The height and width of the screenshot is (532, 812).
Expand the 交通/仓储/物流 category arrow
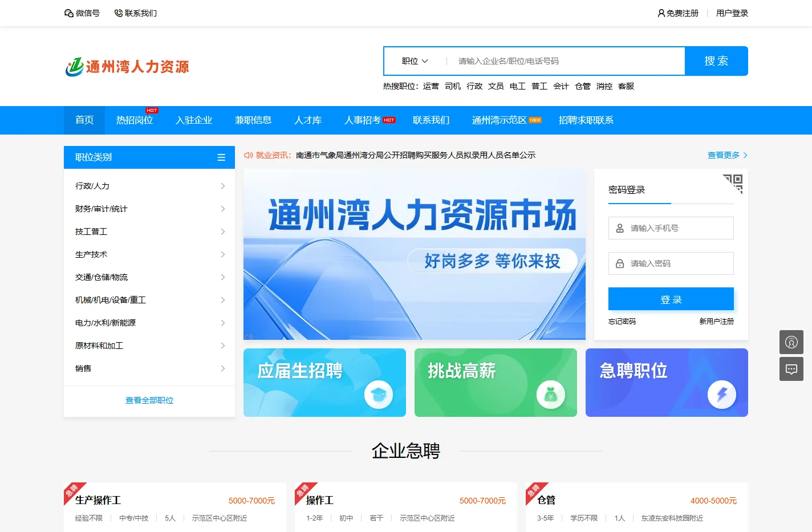(223, 277)
